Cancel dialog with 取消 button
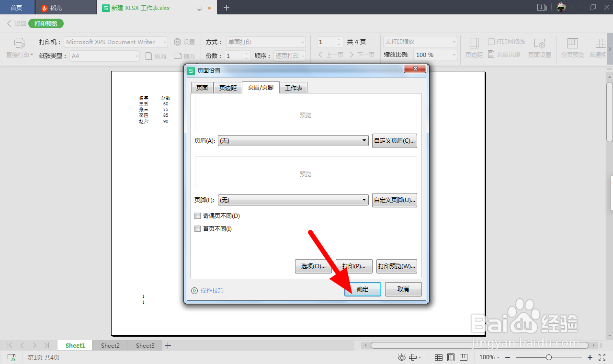The width and height of the screenshot is (613, 364). pos(403,289)
